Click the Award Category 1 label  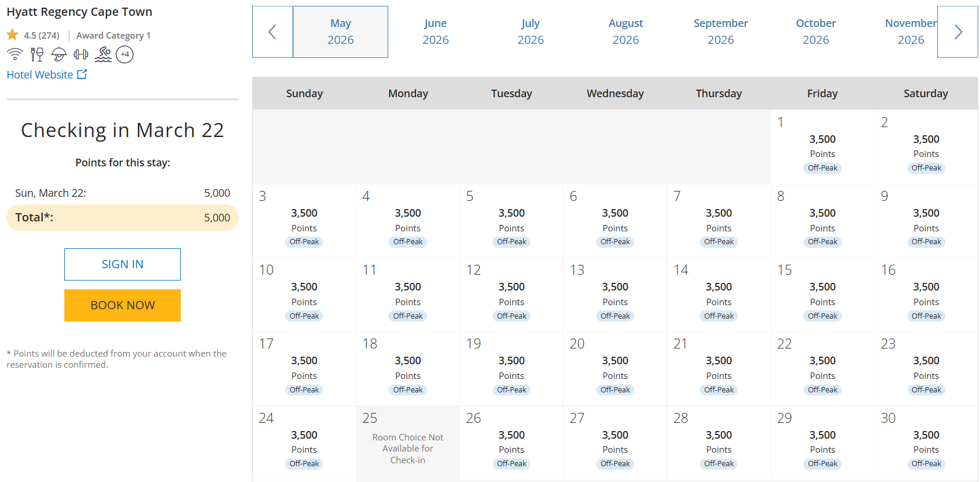[x=114, y=35]
